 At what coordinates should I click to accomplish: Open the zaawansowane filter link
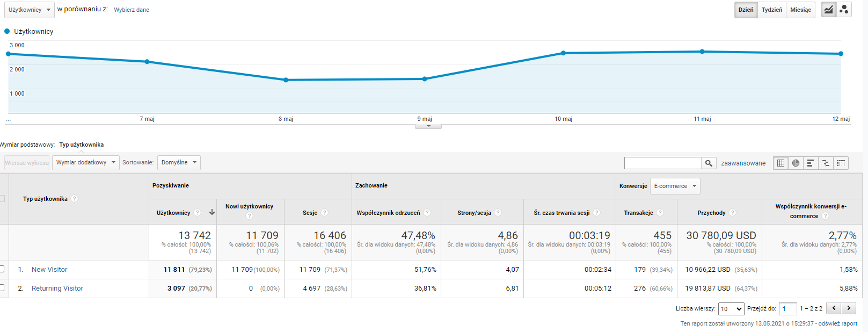tap(743, 163)
